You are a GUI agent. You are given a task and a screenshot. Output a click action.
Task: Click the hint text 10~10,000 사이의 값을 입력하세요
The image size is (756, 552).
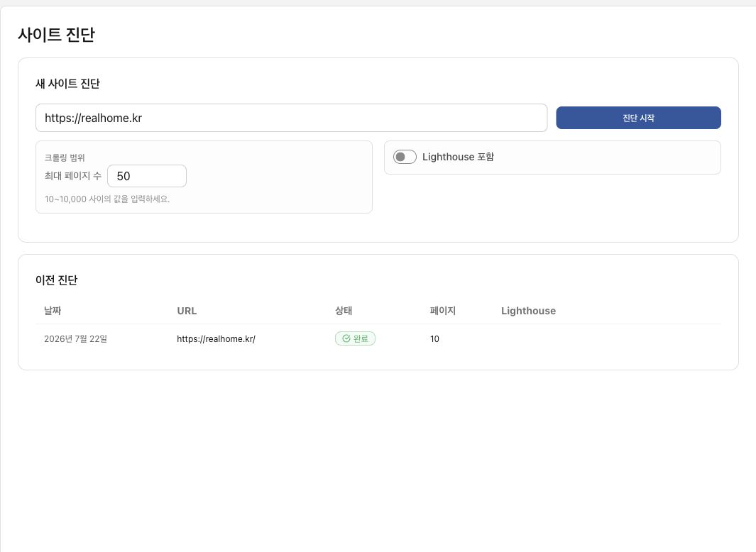(x=107, y=199)
